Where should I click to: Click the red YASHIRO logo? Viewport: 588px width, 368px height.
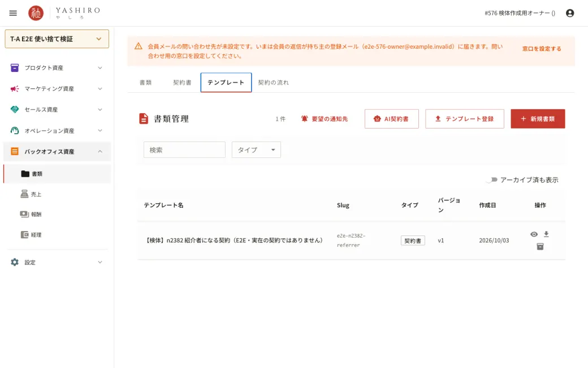tap(36, 13)
